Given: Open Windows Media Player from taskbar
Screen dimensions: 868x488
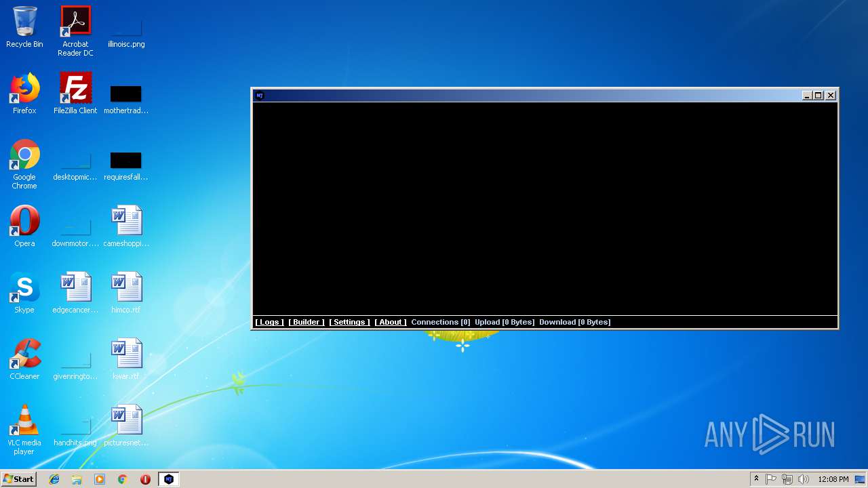Looking at the screenshot, I should [100, 479].
